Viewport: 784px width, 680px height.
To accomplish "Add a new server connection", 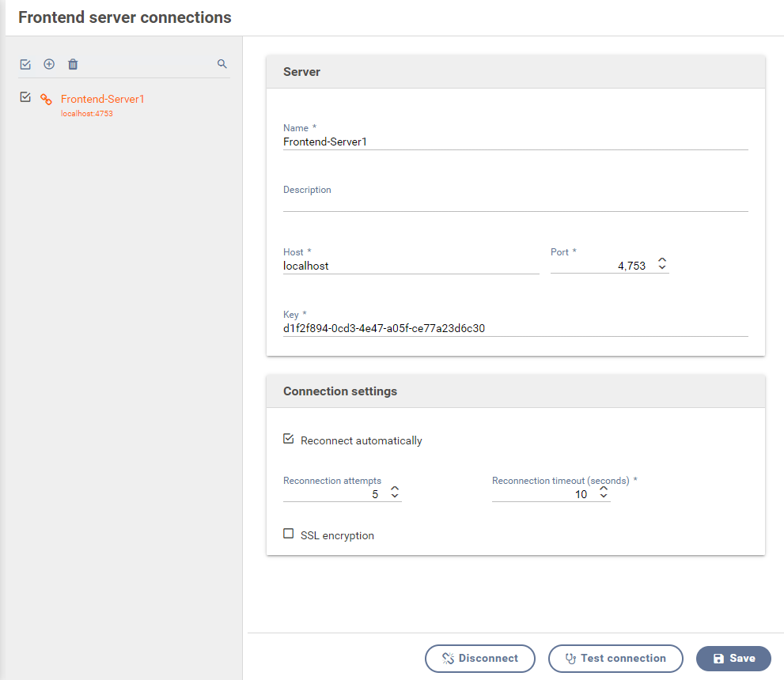I will 49,64.
